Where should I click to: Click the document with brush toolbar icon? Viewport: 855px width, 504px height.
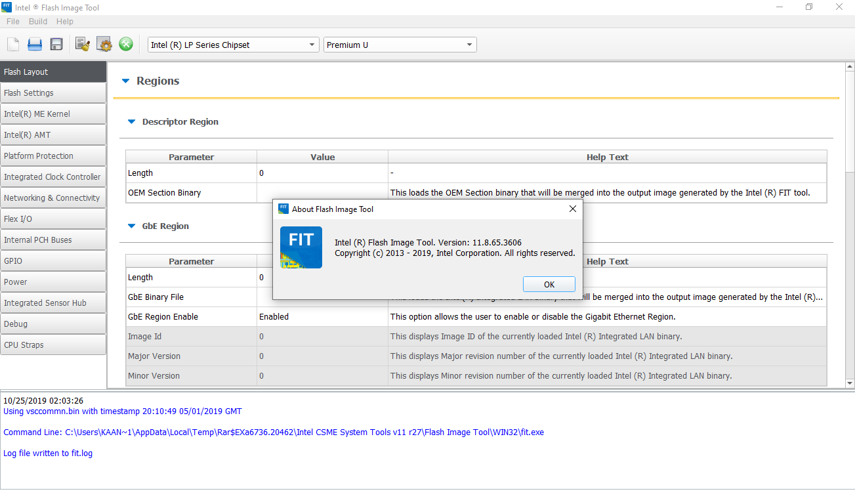[x=83, y=45]
